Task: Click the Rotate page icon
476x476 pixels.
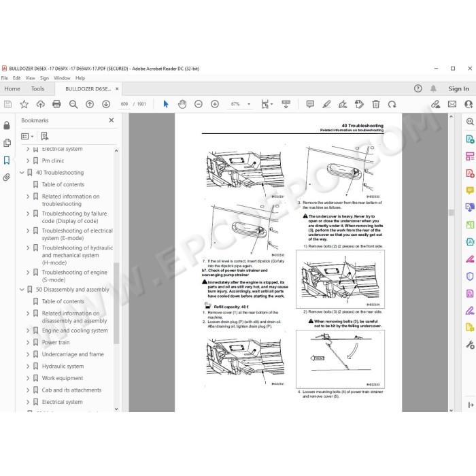Action: coord(392,104)
